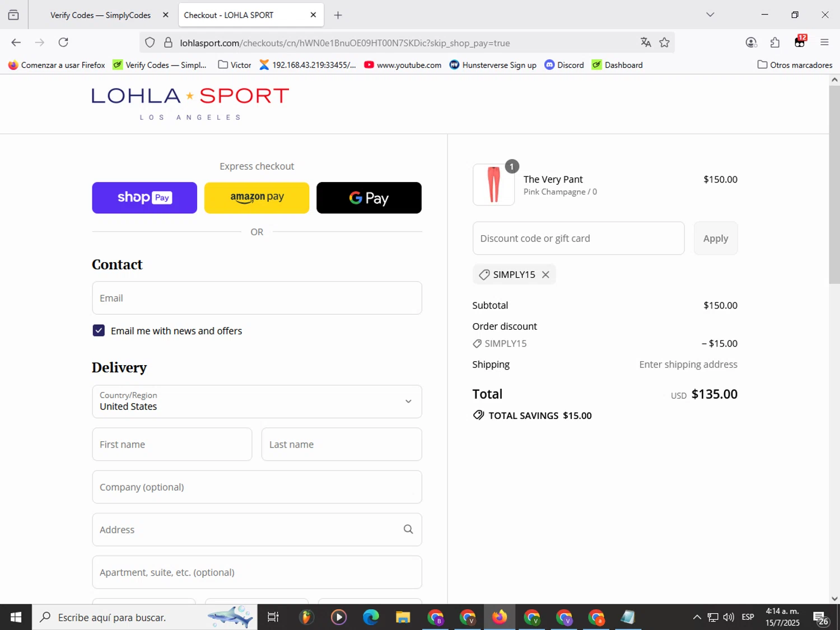Pay with Shop Pay button
Viewport: 840px width, 630px height.
[x=144, y=198]
